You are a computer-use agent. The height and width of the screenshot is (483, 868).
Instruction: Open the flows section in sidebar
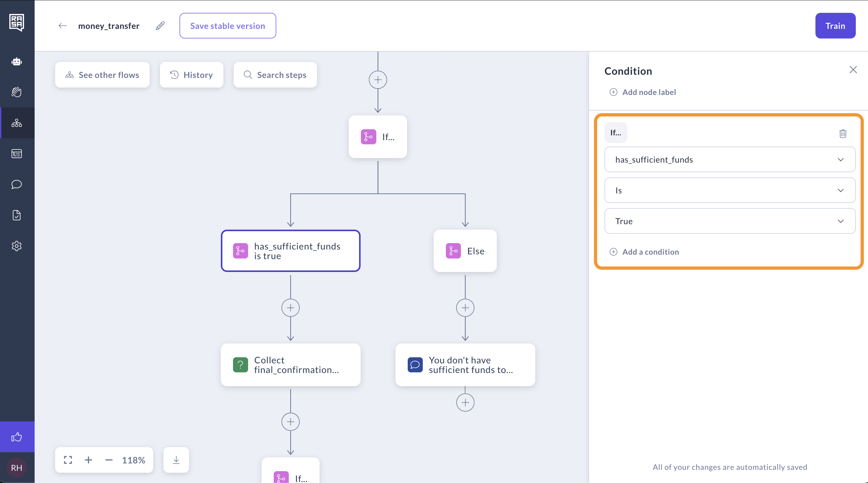tap(17, 123)
